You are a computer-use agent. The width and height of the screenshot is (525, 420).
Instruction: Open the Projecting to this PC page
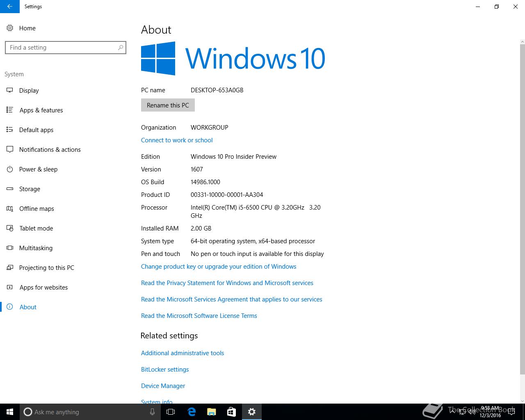[47, 267]
